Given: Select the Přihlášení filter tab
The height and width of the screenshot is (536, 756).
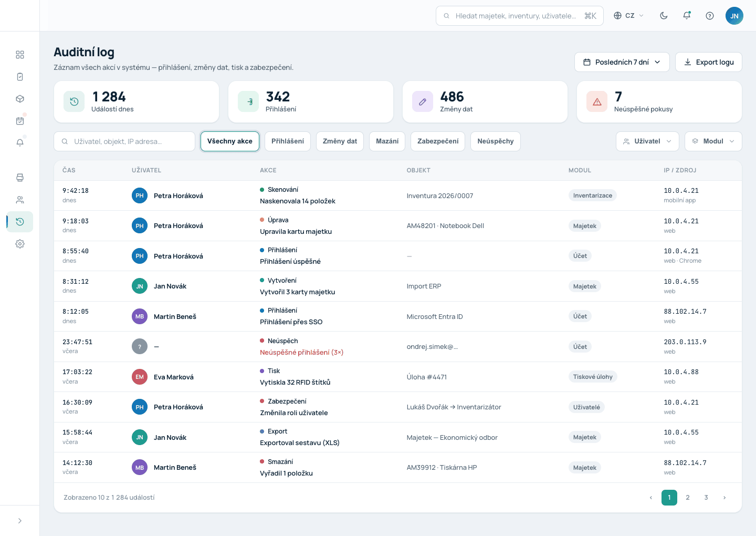Looking at the screenshot, I should tap(288, 141).
